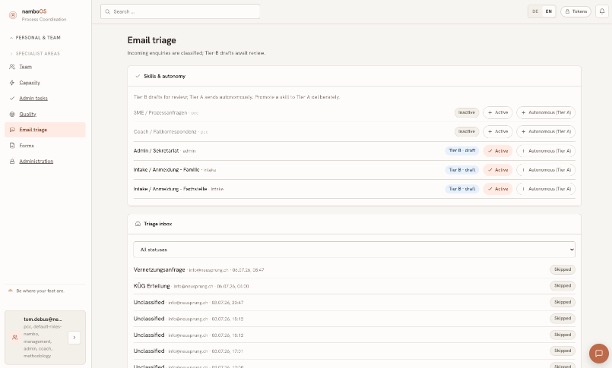Screen dimensions: 612x368
Task: Set Intake Fachstelle to Autonomous Tier A
Action: [546, 189]
